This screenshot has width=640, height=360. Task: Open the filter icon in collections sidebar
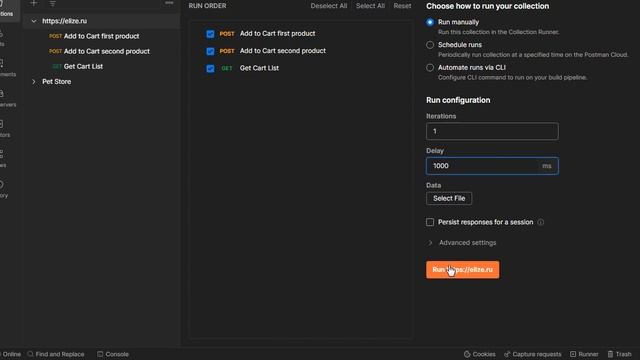53,4
